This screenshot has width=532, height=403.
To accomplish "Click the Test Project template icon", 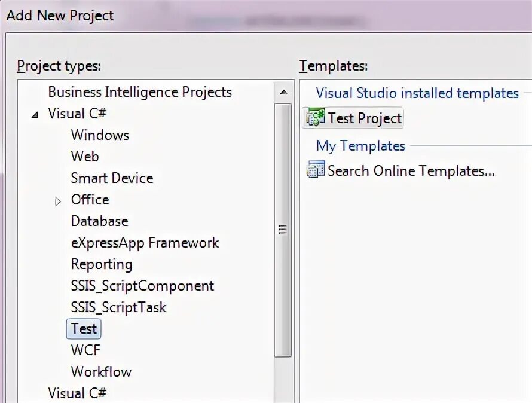I will click(315, 118).
